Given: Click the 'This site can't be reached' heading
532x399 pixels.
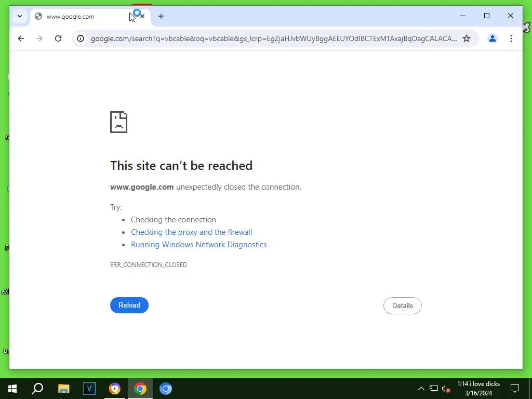Looking at the screenshot, I should tap(181, 166).
